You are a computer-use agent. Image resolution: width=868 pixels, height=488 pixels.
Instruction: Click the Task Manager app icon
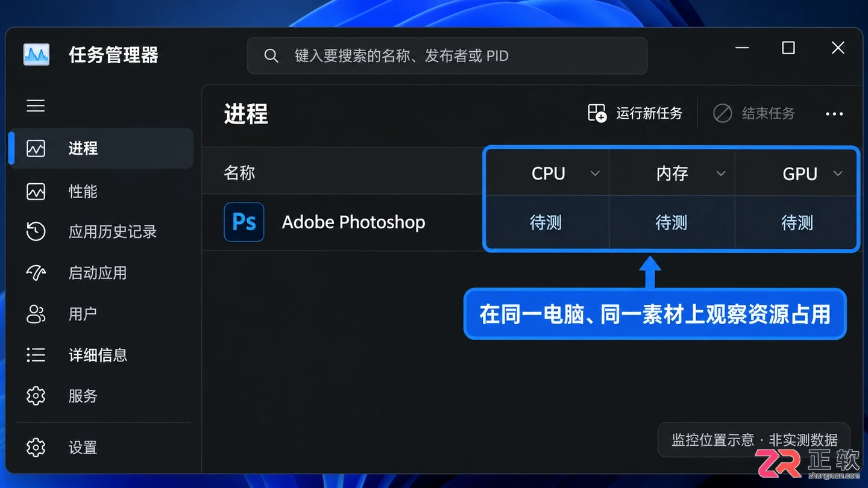pyautogui.click(x=36, y=55)
